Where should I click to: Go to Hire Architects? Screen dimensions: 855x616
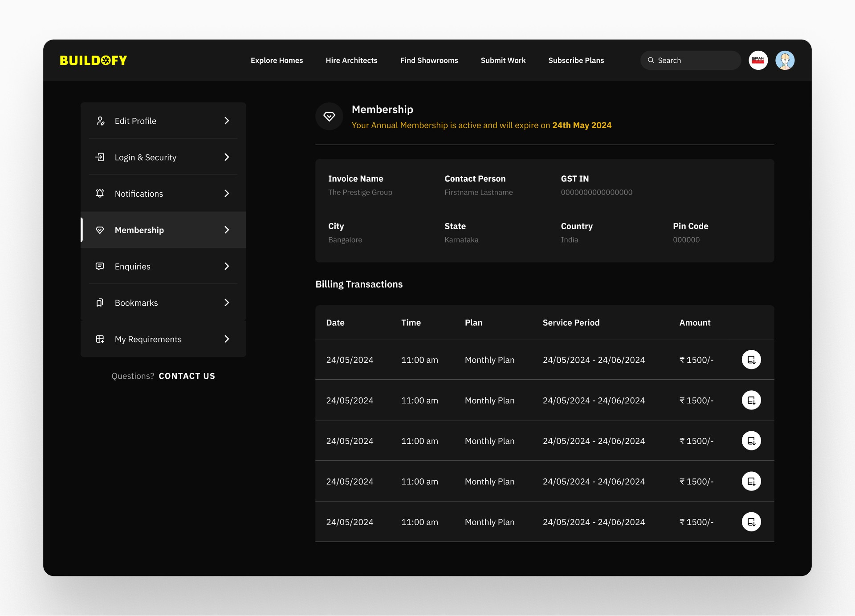[351, 60]
